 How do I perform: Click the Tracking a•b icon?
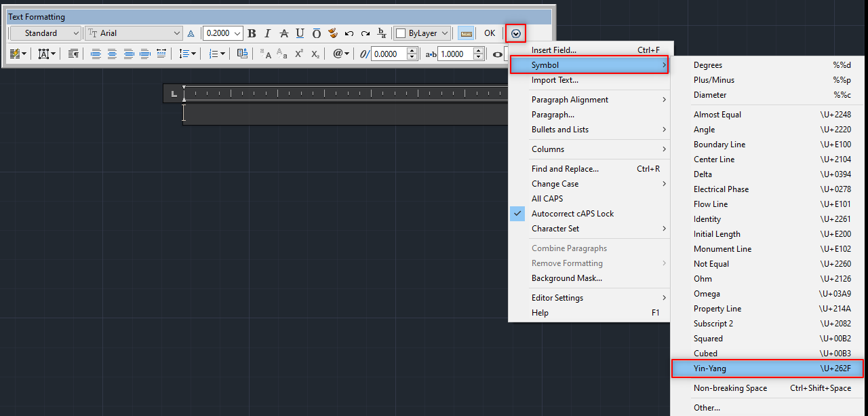coord(431,54)
